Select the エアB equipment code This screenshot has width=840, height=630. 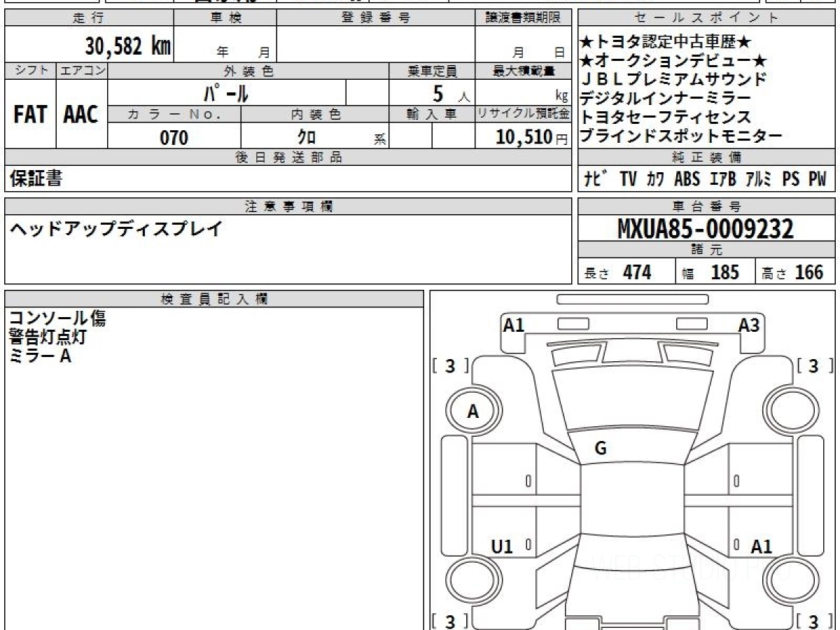(723, 179)
